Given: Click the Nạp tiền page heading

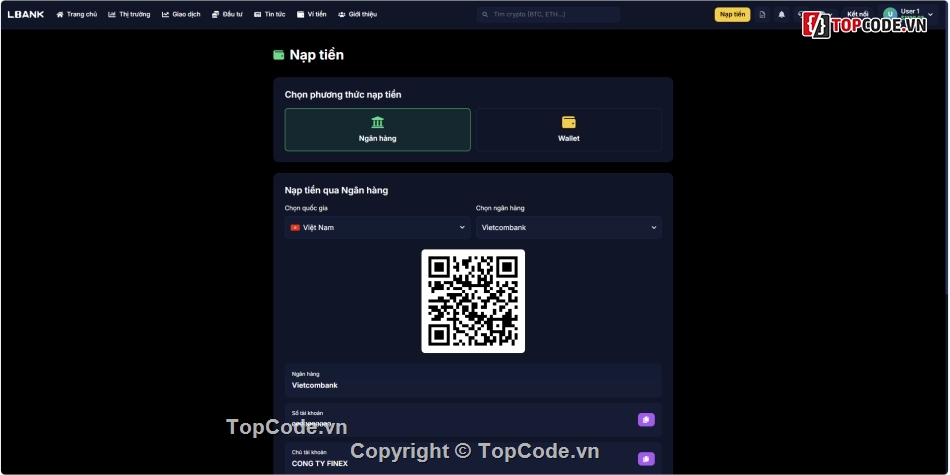Looking at the screenshot, I should tap(316, 55).
